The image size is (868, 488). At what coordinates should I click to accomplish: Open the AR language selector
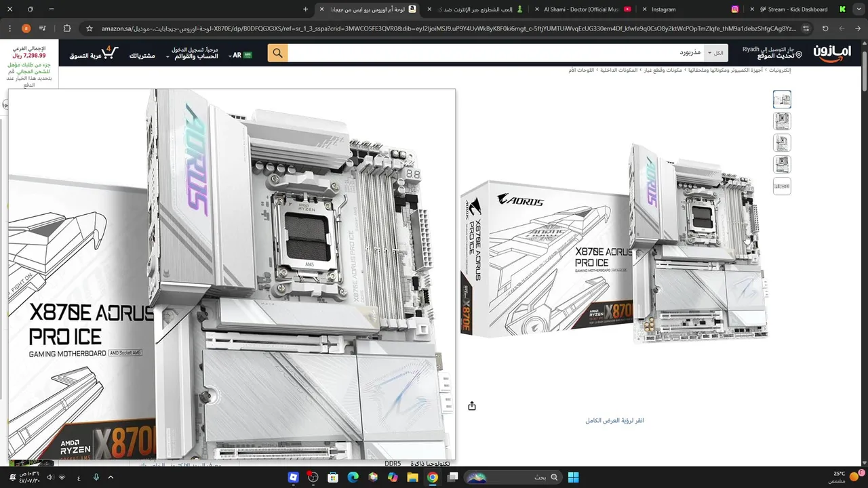point(240,55)
